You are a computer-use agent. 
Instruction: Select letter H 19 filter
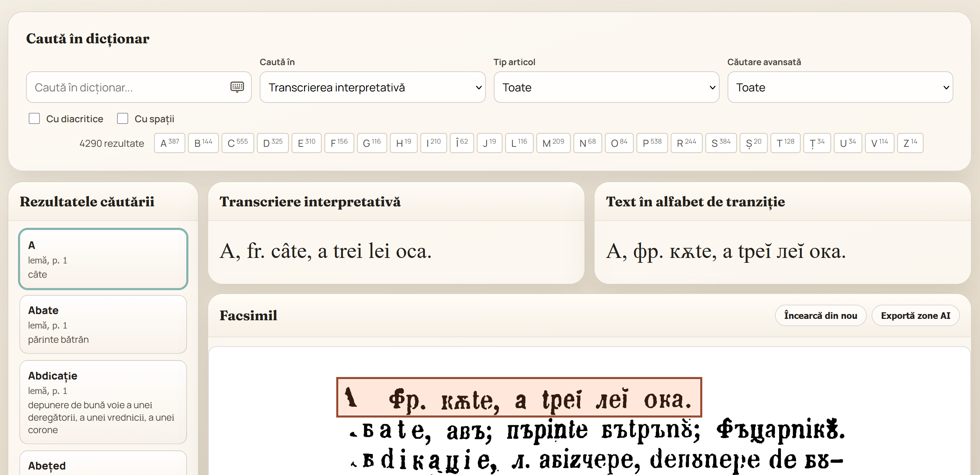[x=404, y=143]
